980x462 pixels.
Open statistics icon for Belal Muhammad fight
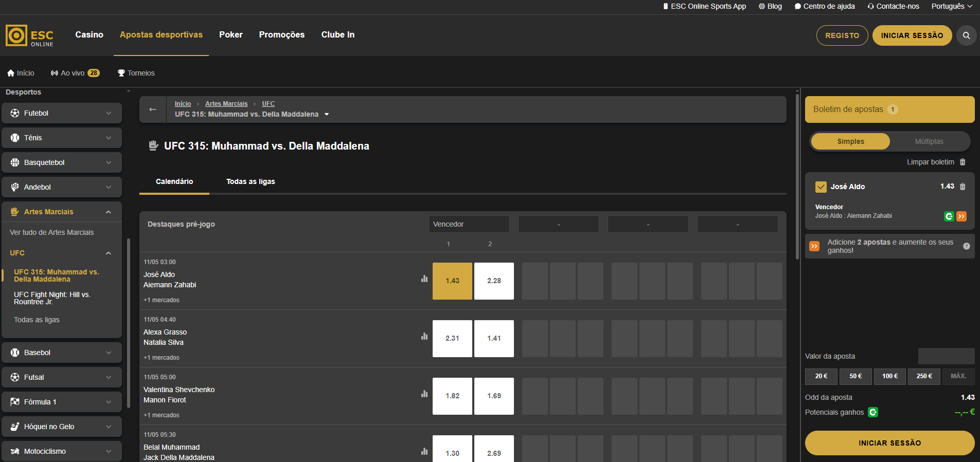[424, 451]
